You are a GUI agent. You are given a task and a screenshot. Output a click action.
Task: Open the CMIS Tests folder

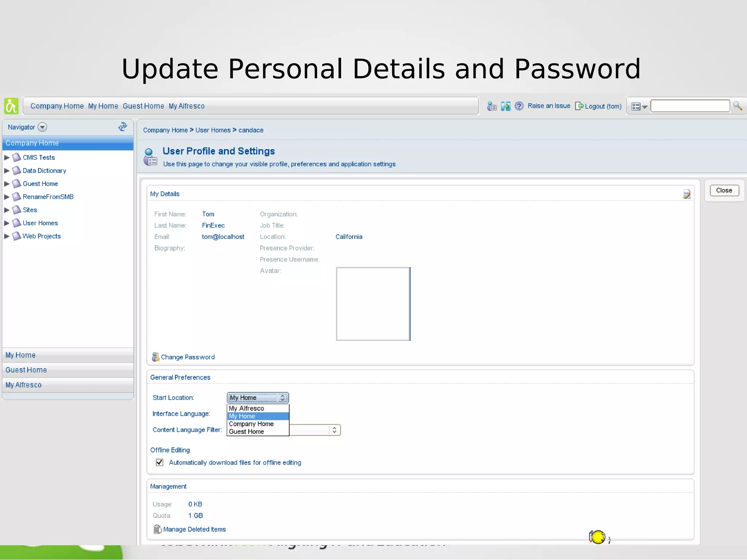pos(39,157)
